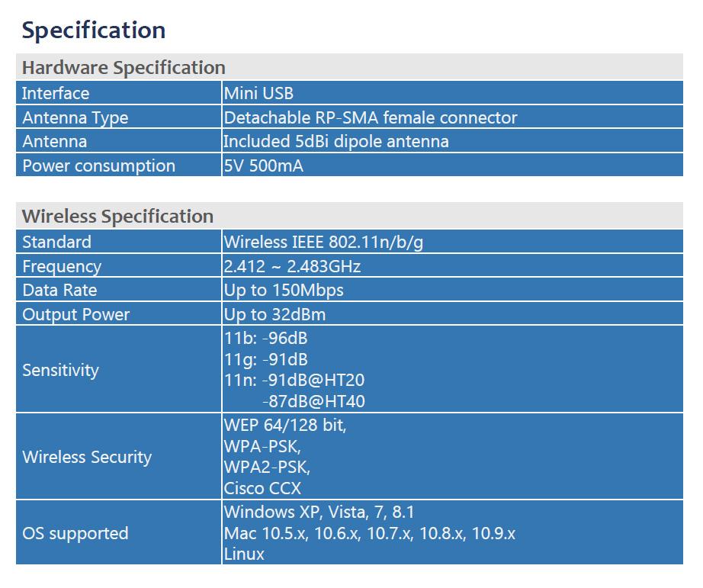
Task: Select the Output Power label
Action: pyautogui.click(x=76, y=314)
